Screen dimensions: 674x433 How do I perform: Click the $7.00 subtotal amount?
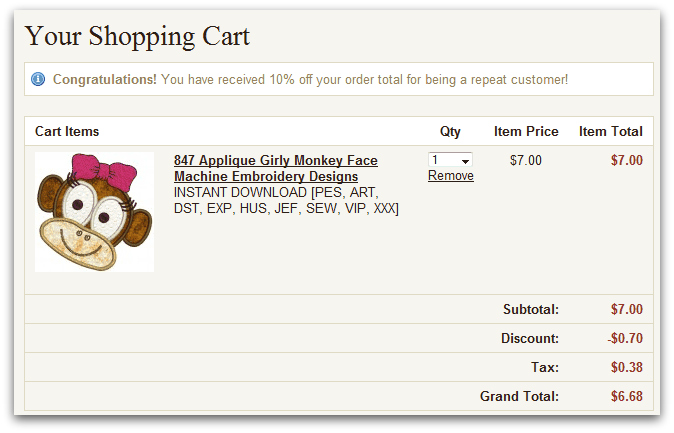(626, 310)
